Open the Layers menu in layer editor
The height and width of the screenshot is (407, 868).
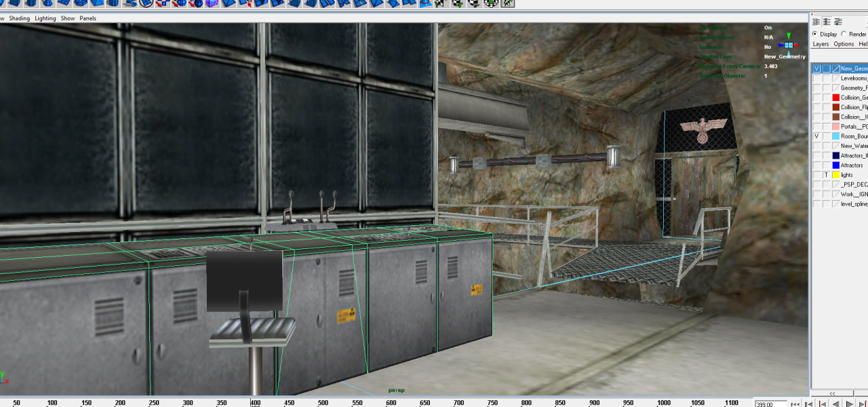coord(821,44)
